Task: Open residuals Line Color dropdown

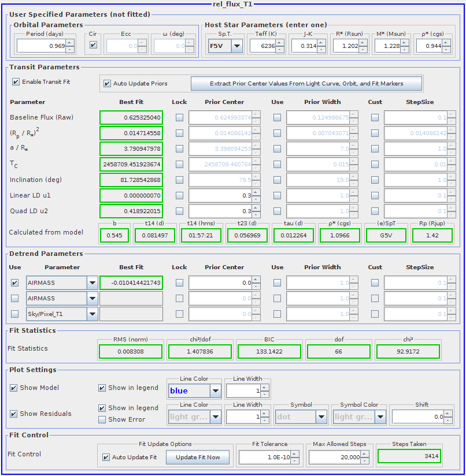Action: pos(216,417)
